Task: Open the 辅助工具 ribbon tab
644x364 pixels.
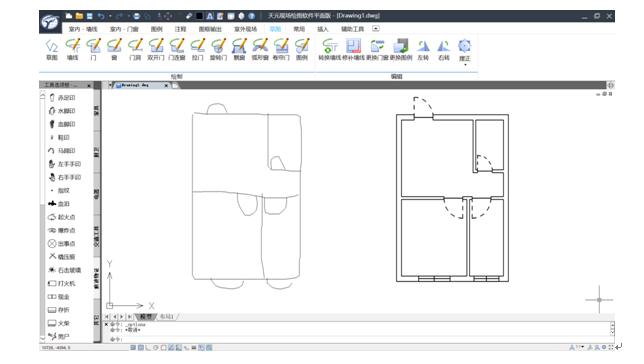Action: click(352, 29)
